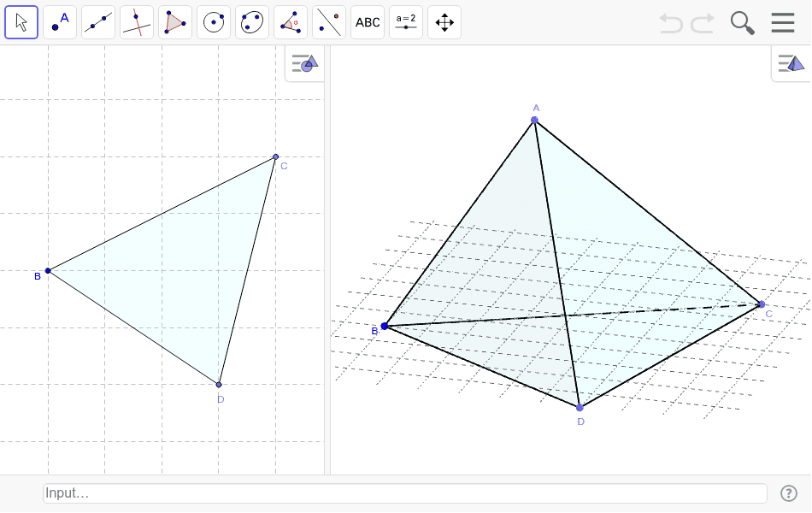Open the 3D Graphics view style bar
Screen dimensions: 812x513
tap(791, 64)
